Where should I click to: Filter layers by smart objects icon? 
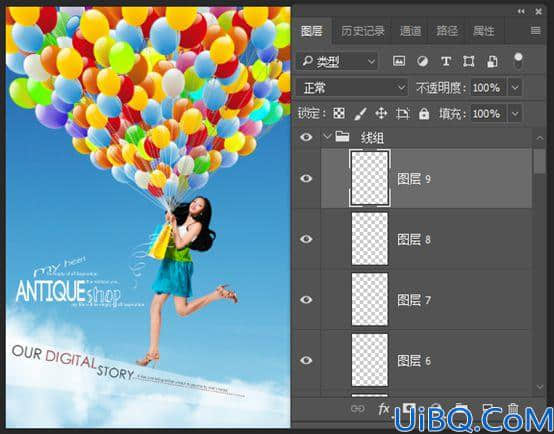(x=492, y=61)
